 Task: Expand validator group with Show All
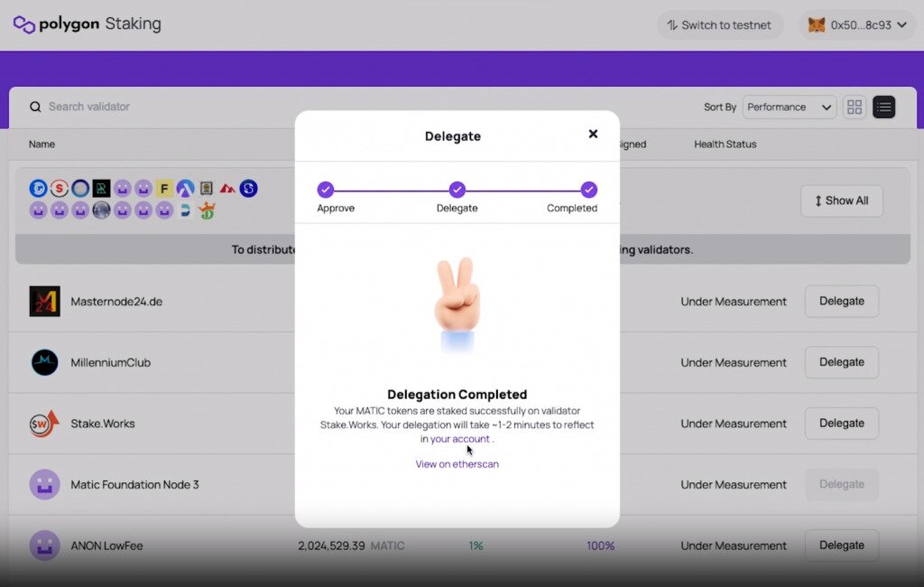point(841,200)
